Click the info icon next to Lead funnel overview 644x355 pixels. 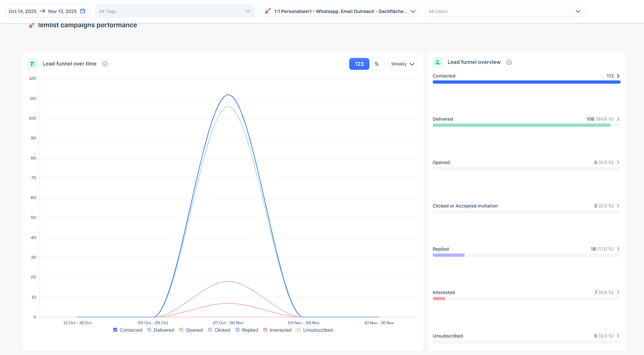pyautogui.click(x=509, y=62)
